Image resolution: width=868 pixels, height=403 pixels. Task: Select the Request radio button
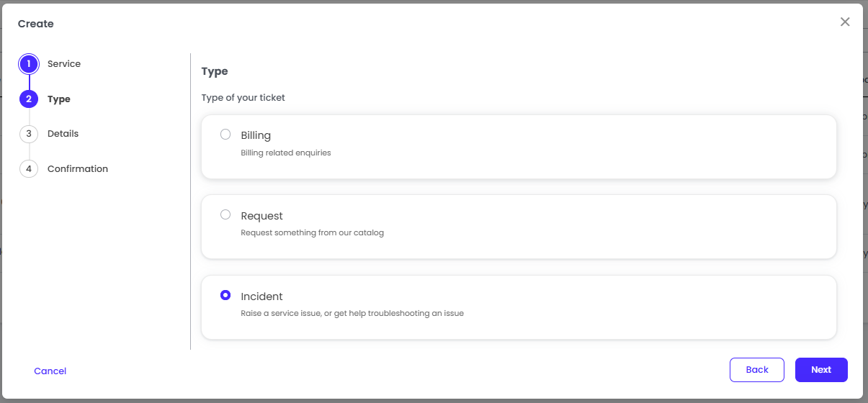pos(225,214)
